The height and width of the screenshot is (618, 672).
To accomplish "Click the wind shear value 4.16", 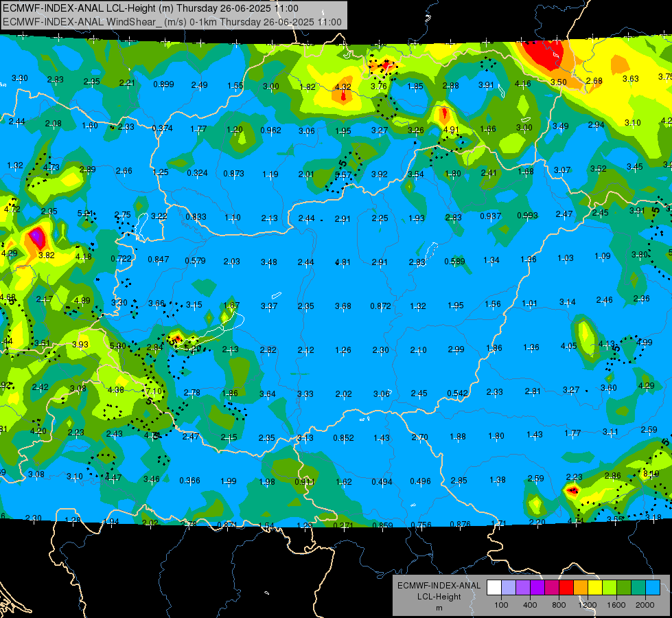I will point(523,84).
